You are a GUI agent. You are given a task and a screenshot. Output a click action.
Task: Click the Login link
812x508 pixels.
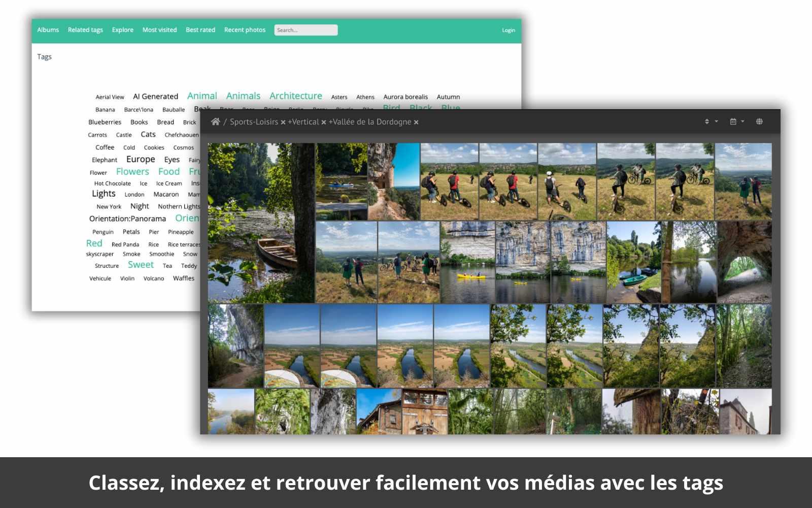[507, 30]
